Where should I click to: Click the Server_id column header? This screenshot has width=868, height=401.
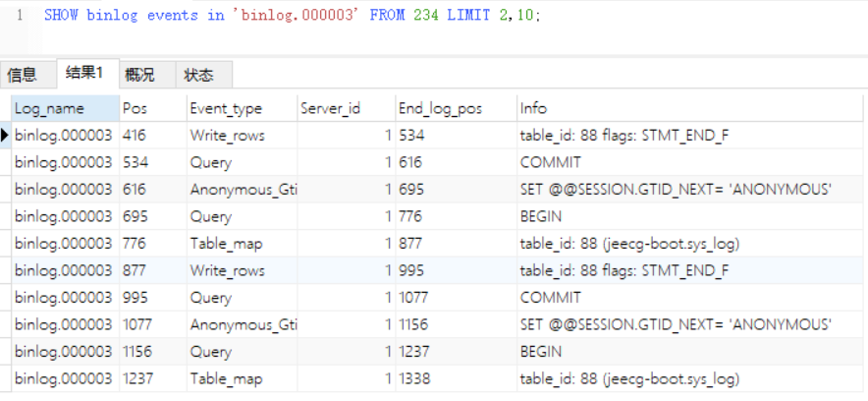(346, 108)
